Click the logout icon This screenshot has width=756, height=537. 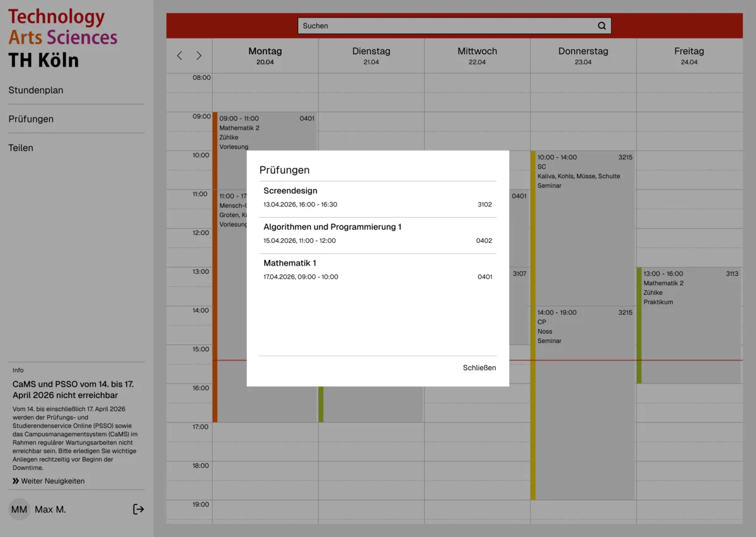click(x=139, y=509)
